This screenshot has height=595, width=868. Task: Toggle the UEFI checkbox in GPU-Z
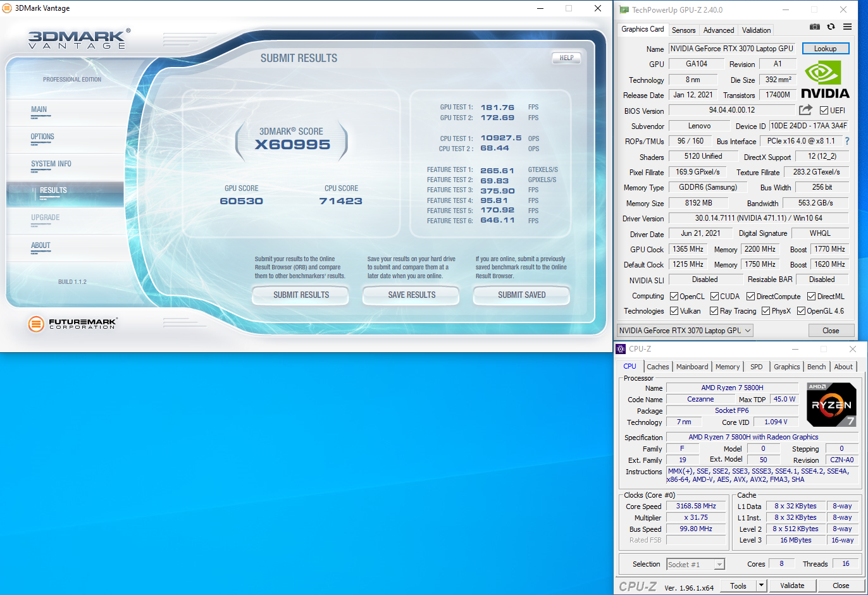(x=824, y=111)
